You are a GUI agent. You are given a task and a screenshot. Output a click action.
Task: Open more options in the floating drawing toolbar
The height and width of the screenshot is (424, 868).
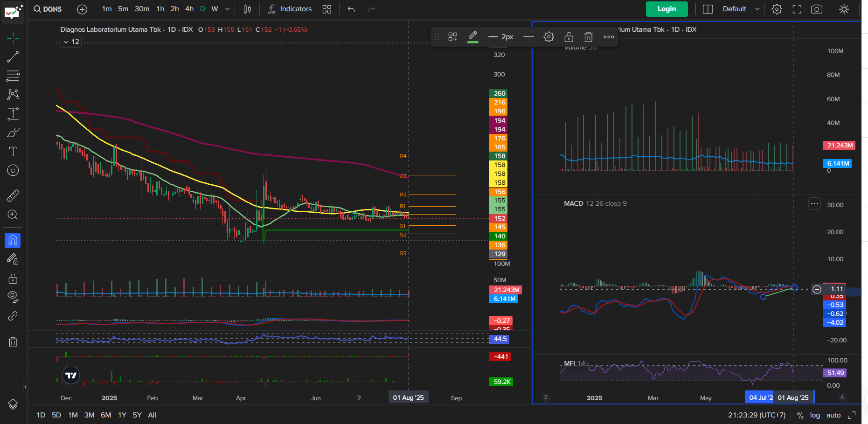(609, 37)
